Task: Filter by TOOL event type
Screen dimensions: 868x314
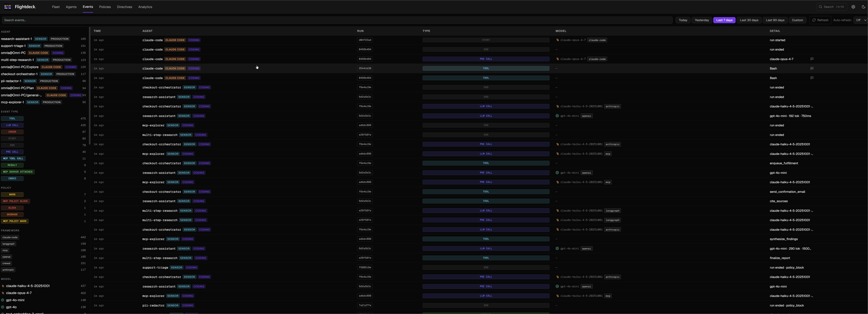Action: pyautogui.click(x=12, y=119)
